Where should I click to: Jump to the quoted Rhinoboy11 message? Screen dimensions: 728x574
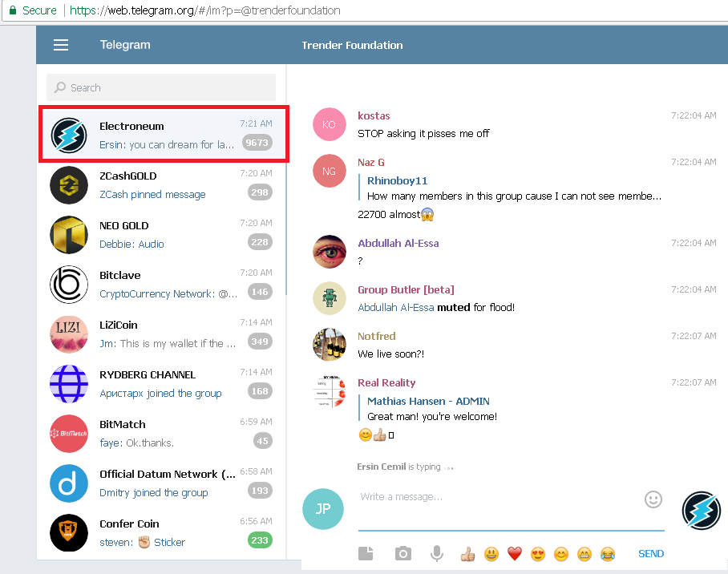511,188
